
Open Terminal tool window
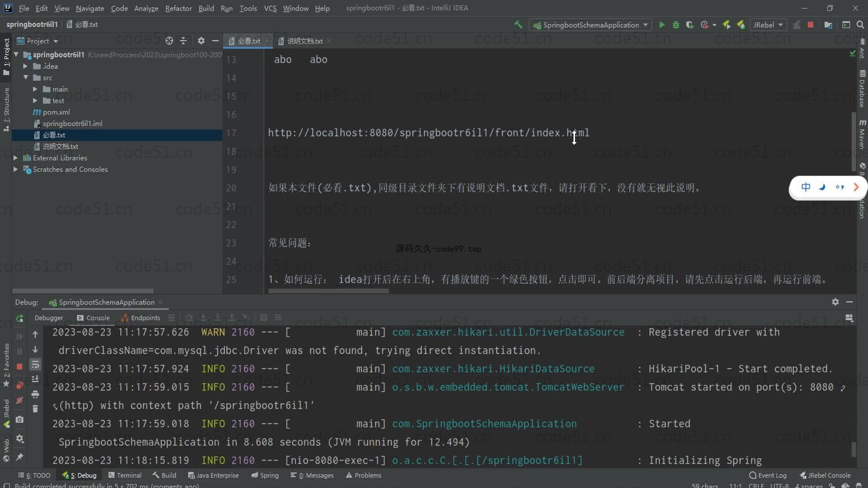click(x=125, y=475)
